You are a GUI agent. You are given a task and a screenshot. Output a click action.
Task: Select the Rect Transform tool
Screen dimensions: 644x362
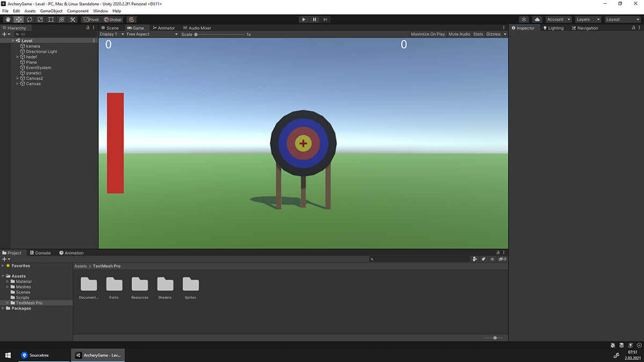click(51, 19)
